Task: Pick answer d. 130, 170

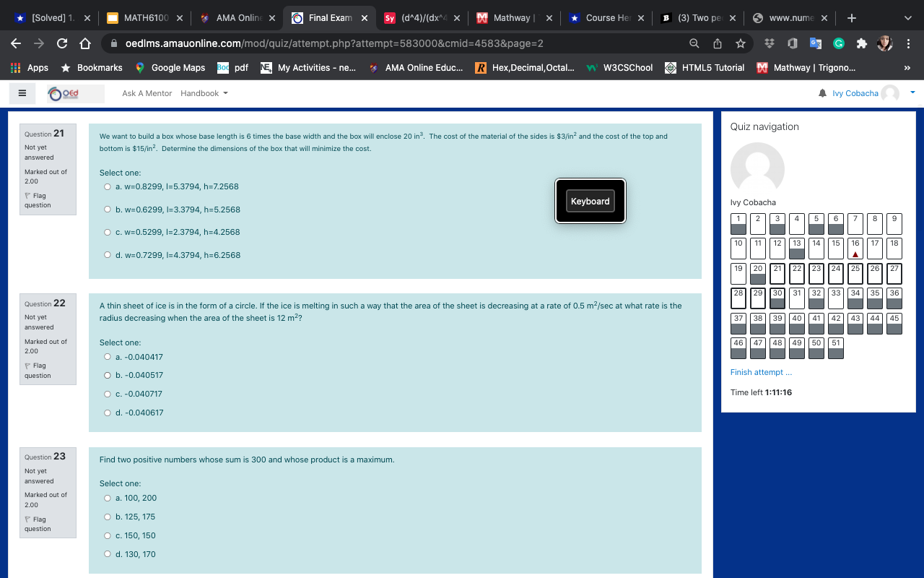Action: click(x=108, y=554)
